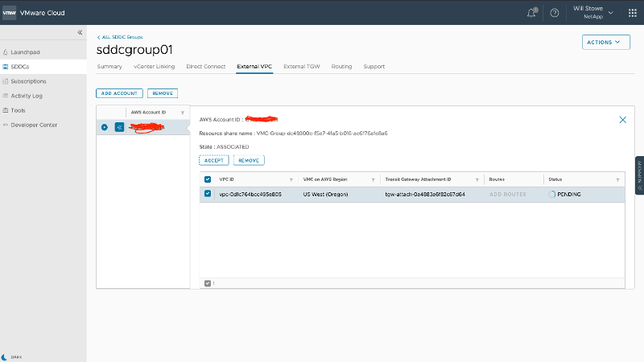
Task: Collapse the left navigation sidebar
Action: (x=80, y=32)
